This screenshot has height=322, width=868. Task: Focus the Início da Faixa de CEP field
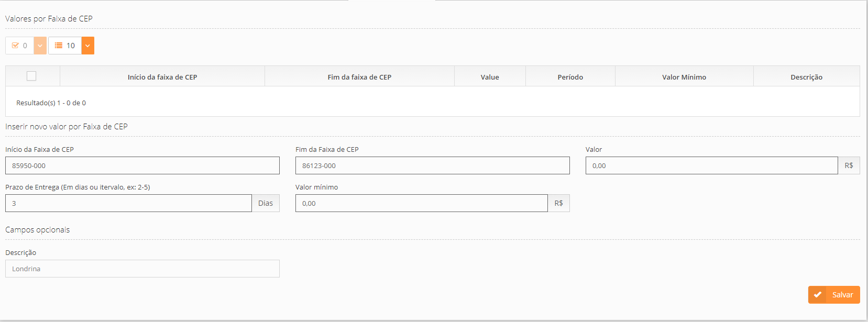[x=142, y=165]
